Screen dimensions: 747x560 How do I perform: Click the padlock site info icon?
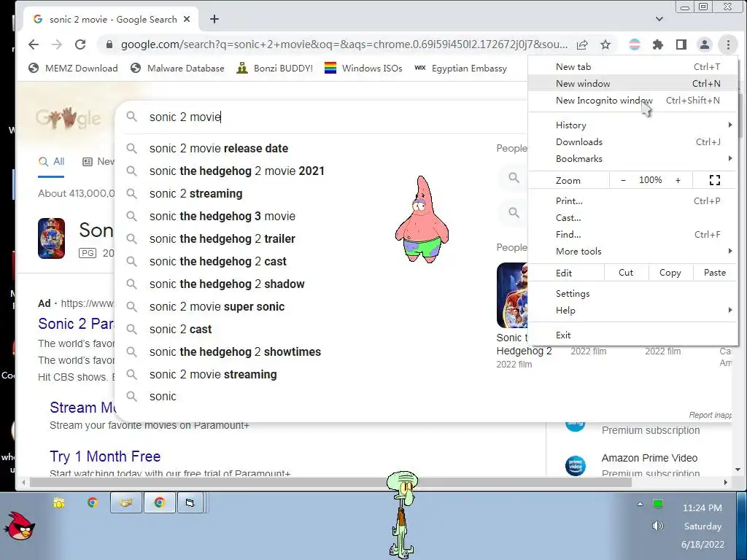[x=109, y=44]
